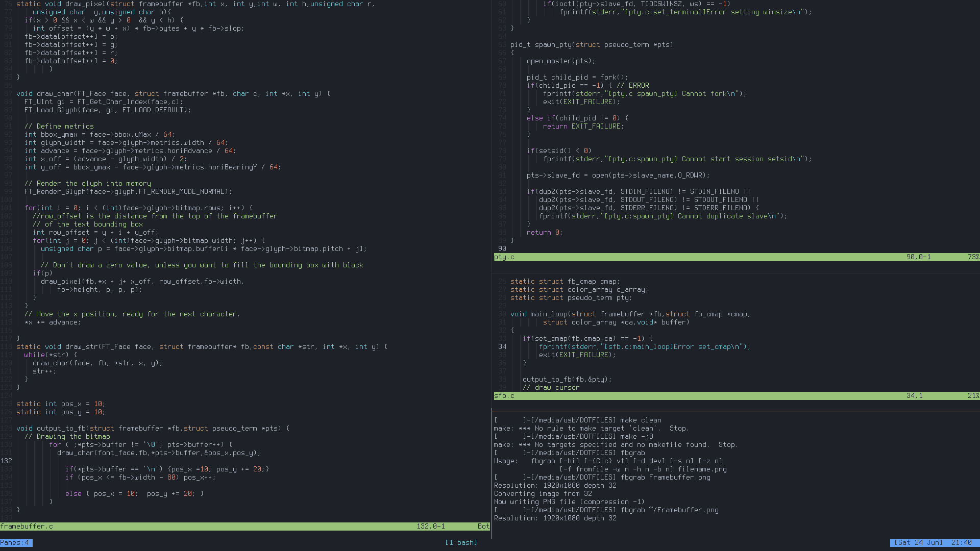This screenshot has width=980, height=551.
Task: Click the 'return EXIT_FAILURE;' line in pty.c
Action: coord(583,126)
